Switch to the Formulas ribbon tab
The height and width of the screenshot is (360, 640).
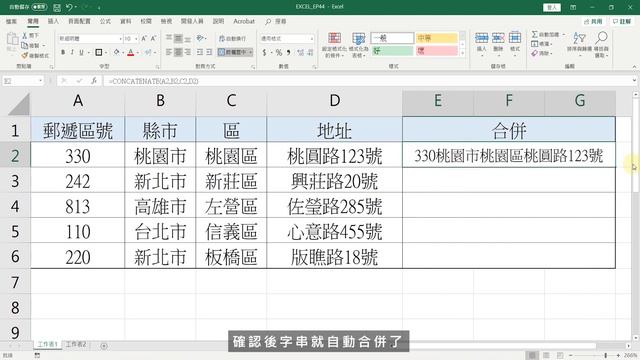pos(105,21)
